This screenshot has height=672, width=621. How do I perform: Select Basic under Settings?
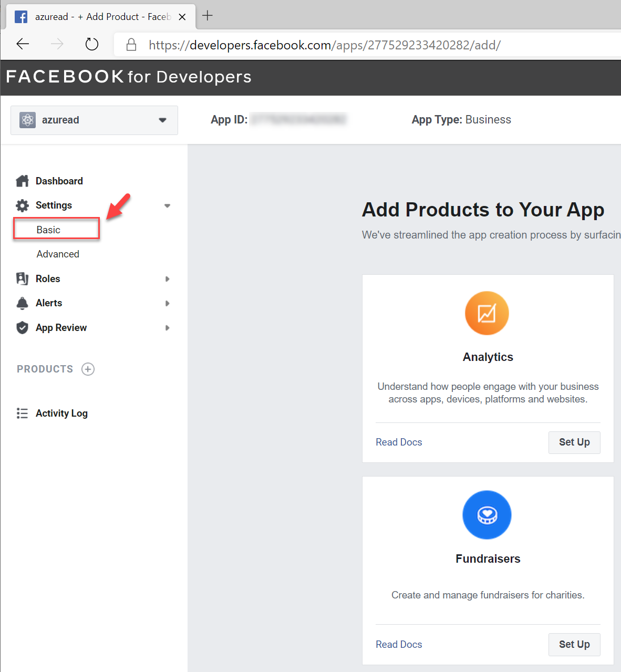(48, 230)
